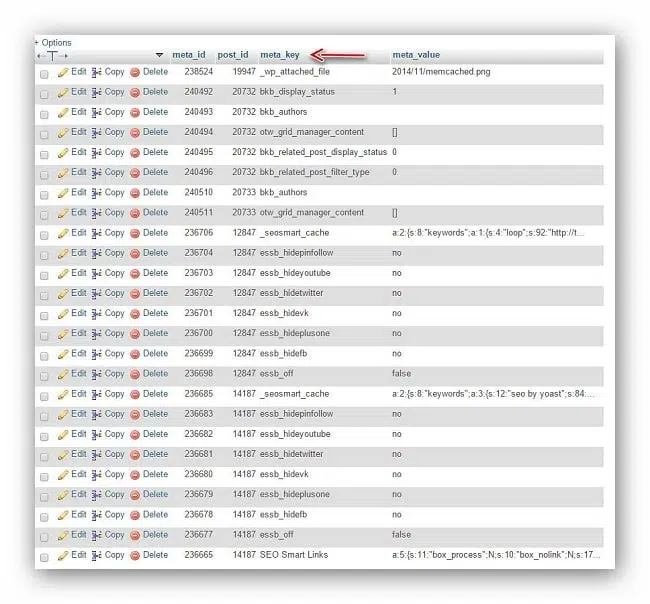Click the Delete link for row 238524
The image size is (650, 604).
155,72
